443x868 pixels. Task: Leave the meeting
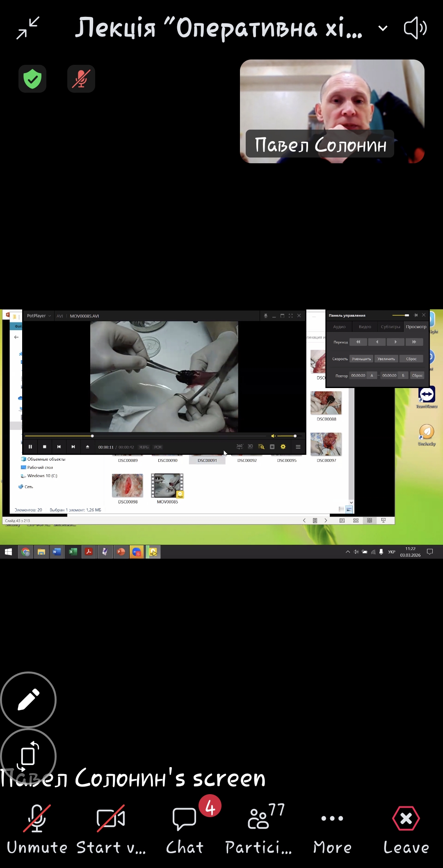[406, 829]
